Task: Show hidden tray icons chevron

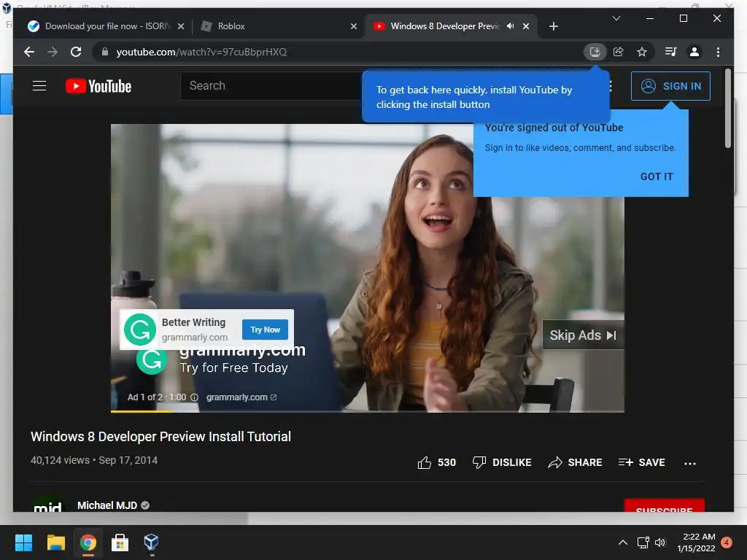Action: click(623, 542)
